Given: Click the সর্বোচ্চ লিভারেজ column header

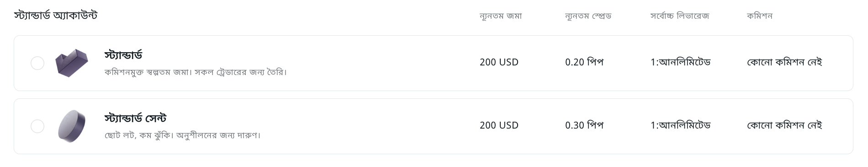Looking at the screenshot, I should click(680, 16).
